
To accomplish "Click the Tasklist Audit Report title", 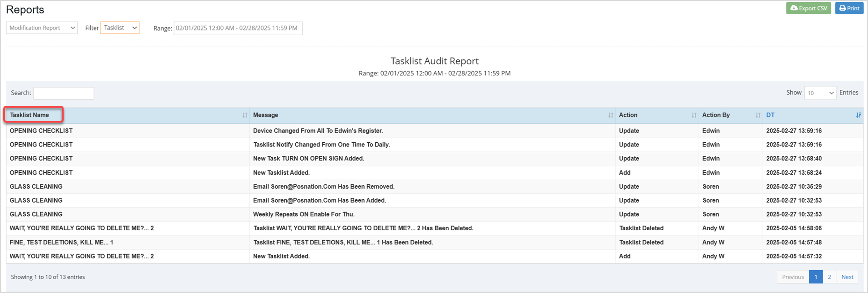I will point(435,61).
